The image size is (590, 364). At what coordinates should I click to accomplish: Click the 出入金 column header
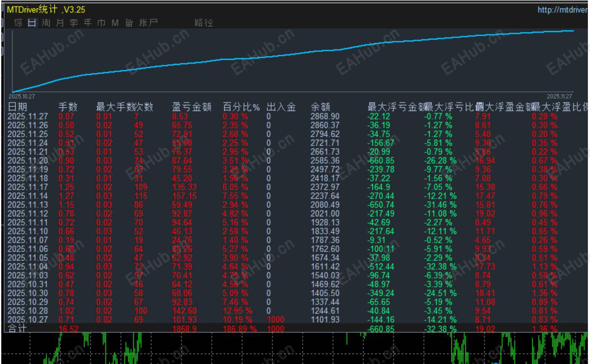[x=281, y=107]
